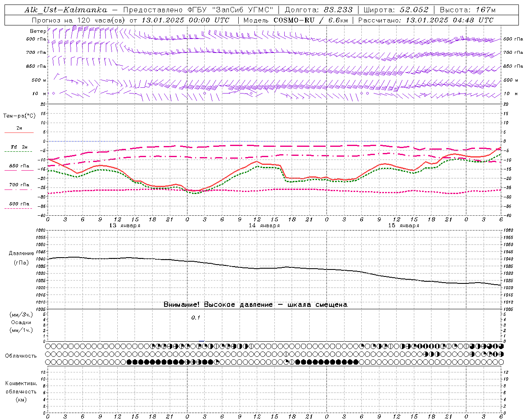
Task: Click the '500 м' wind level label on the left
Action: click(x=39, y=80)
